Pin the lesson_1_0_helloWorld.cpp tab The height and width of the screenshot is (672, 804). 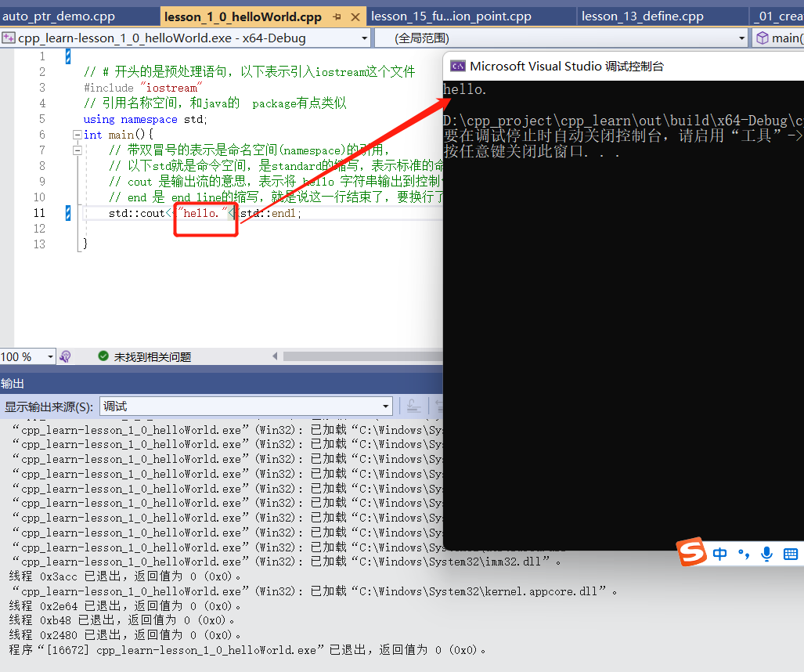(337, 17)
